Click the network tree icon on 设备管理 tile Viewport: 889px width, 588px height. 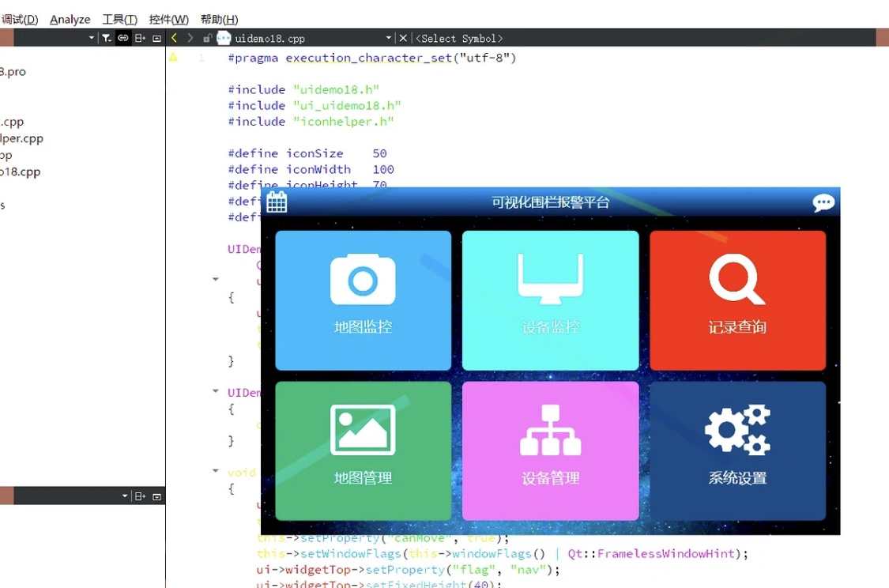click(x=550, y=429)
